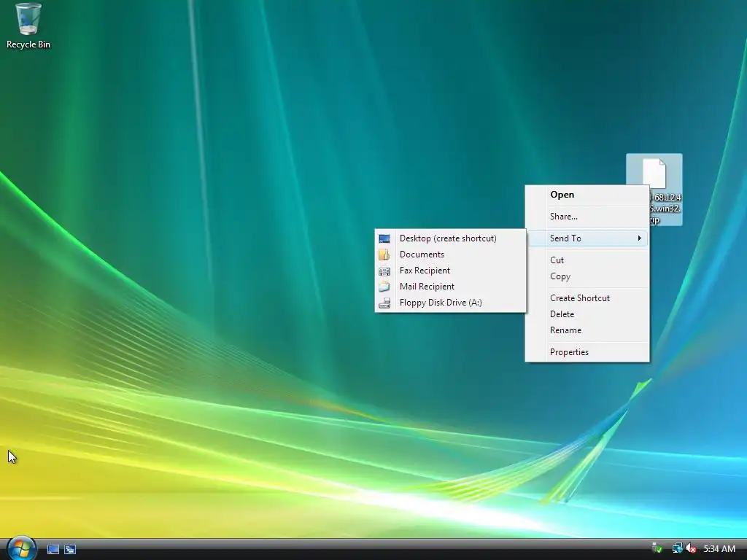Viewport: 747px width, 560px height.
Task: Send to Floppy Disk Drive (A:)
Action: click(x=451, y=303)
